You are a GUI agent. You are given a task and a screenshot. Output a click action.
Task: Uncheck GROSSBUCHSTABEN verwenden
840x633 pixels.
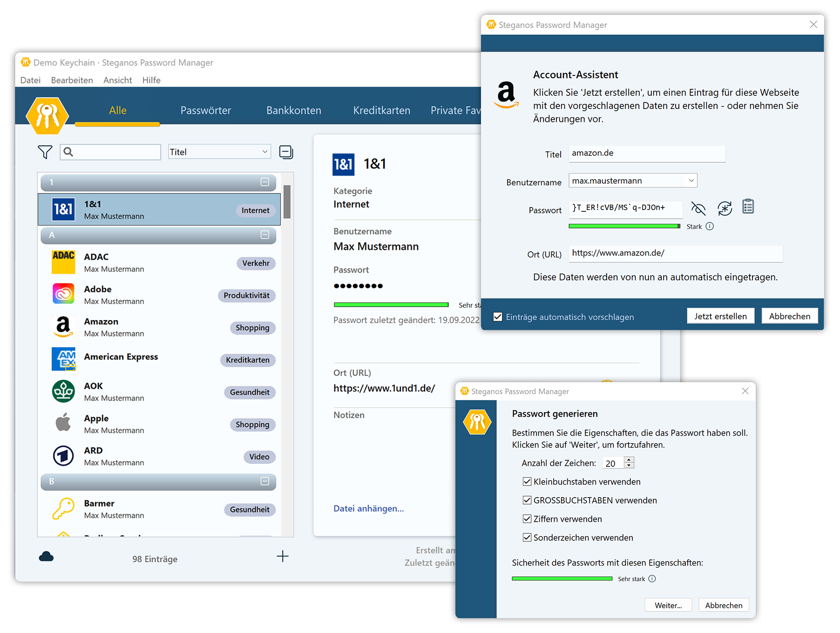(527, 500)
